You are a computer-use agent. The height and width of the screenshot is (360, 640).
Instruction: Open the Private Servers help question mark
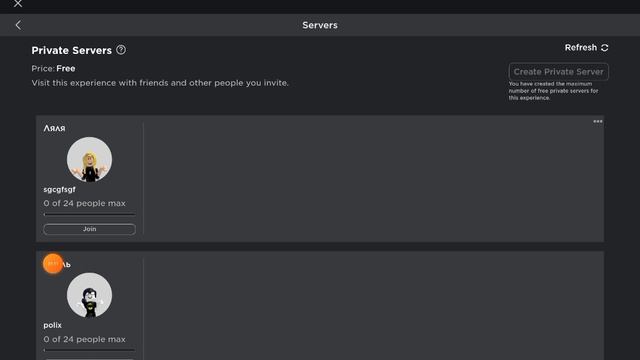(121, 50)
